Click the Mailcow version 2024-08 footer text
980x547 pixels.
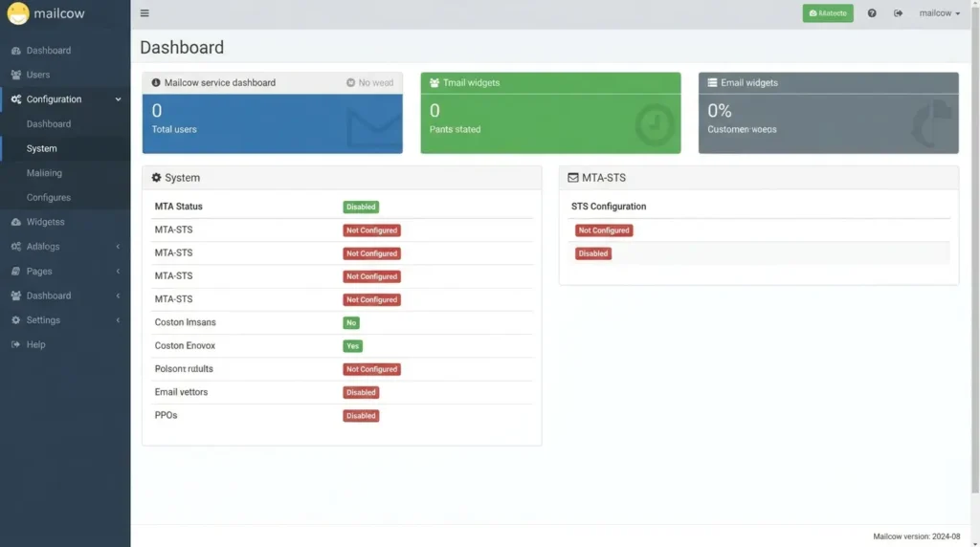(916, 536)
